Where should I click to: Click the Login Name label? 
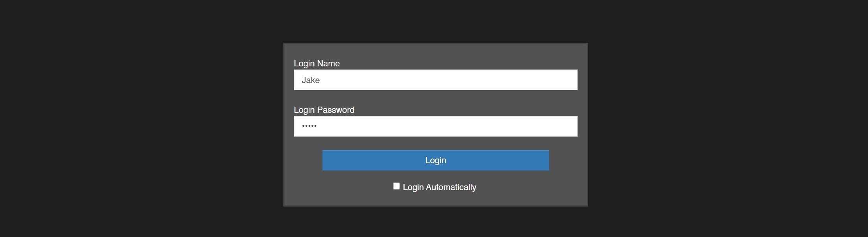point(316,63)
